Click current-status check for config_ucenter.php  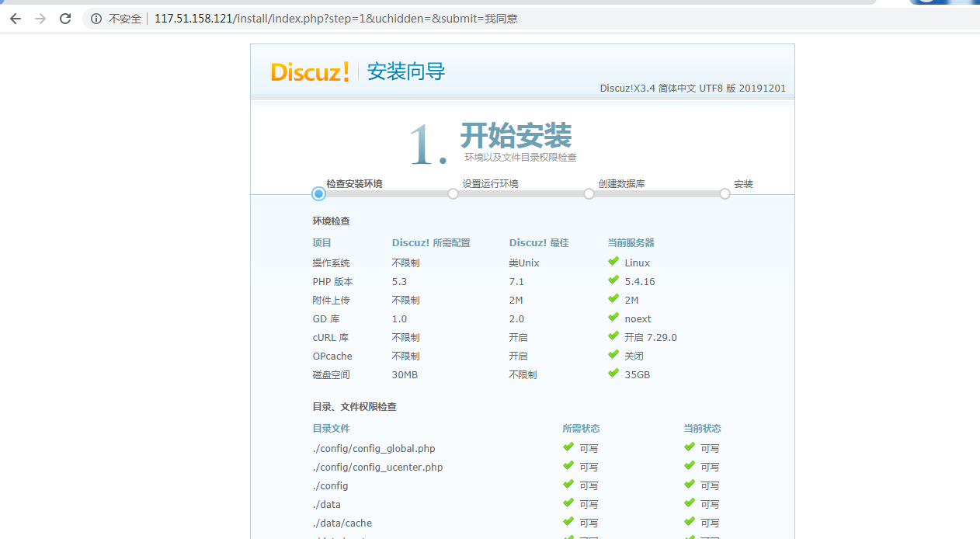(x=690, y=466)
